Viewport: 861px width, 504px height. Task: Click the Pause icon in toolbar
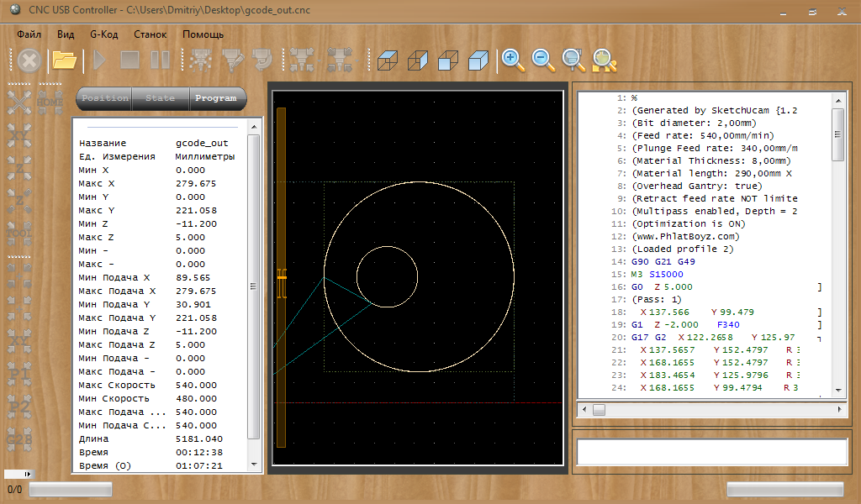[160, 60]
